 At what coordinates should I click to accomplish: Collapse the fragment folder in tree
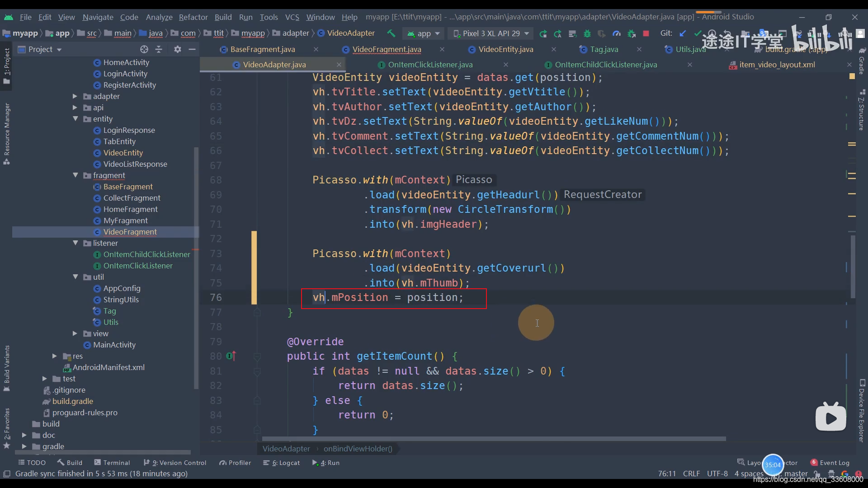point(75,175)
